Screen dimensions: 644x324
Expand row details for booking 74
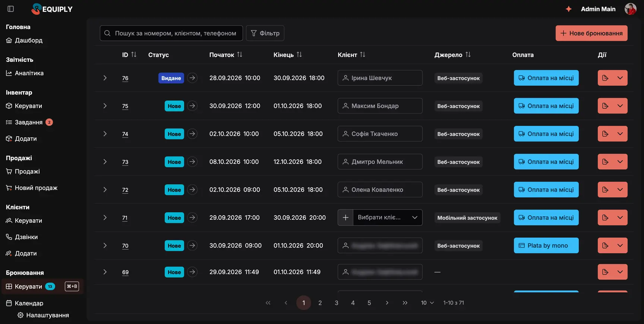(x=105, y=134)
